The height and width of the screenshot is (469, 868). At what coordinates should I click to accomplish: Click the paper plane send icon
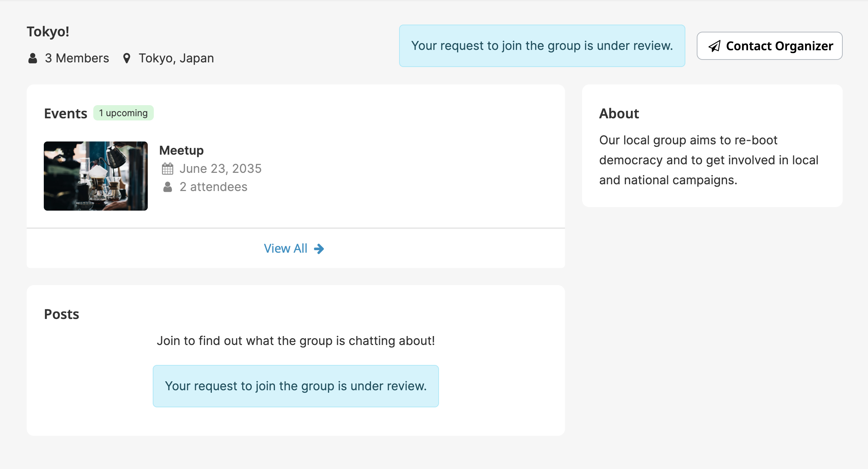point(714,46)
